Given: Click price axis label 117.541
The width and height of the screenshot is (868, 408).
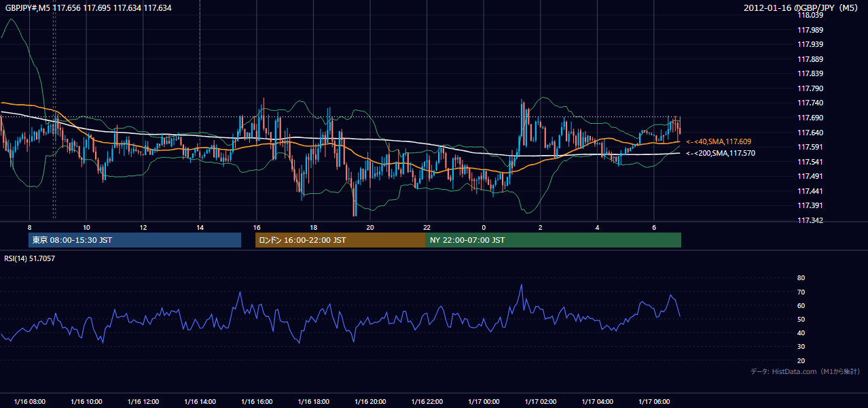Looking at the screenshot, I should 810,162.
